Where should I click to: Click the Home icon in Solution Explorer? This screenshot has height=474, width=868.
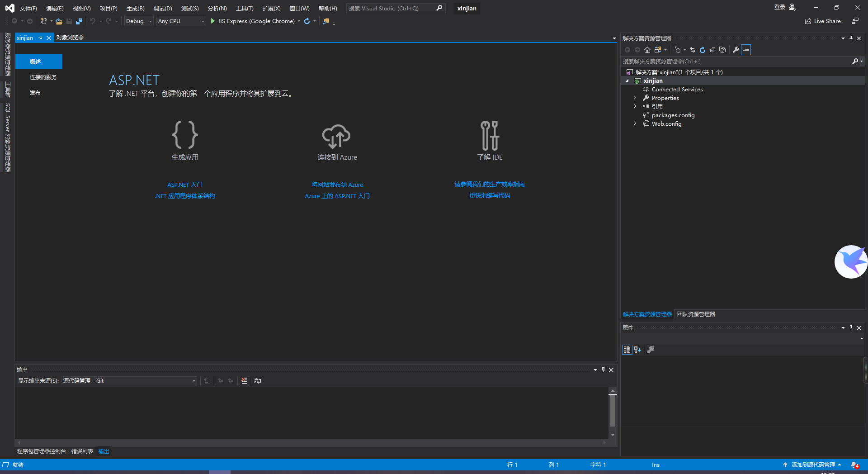click(x=647, y=50)
